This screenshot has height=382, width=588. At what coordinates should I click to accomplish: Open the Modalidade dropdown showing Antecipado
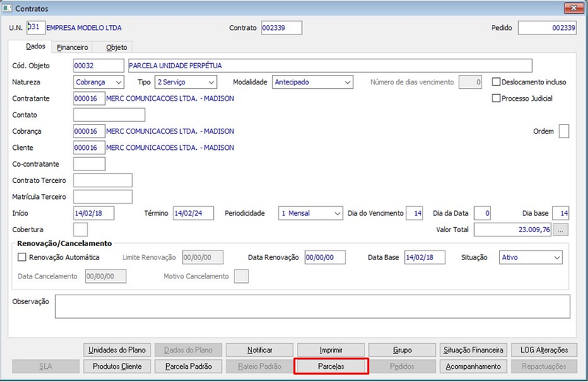click(x=312, y=82)
